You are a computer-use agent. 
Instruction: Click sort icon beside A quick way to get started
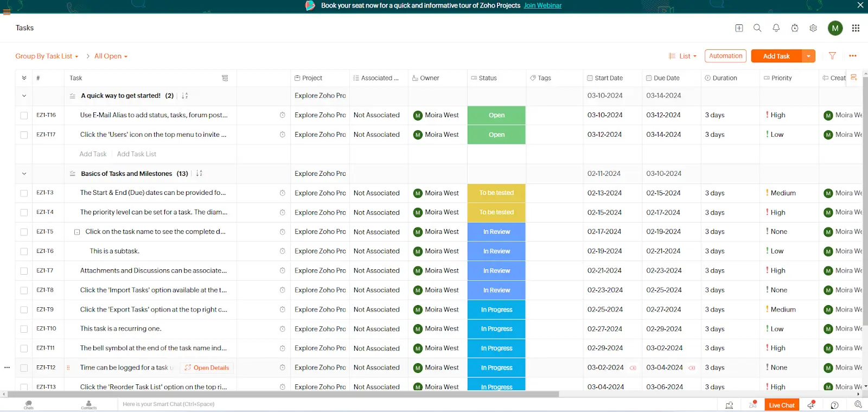click(x=184, y=96)
